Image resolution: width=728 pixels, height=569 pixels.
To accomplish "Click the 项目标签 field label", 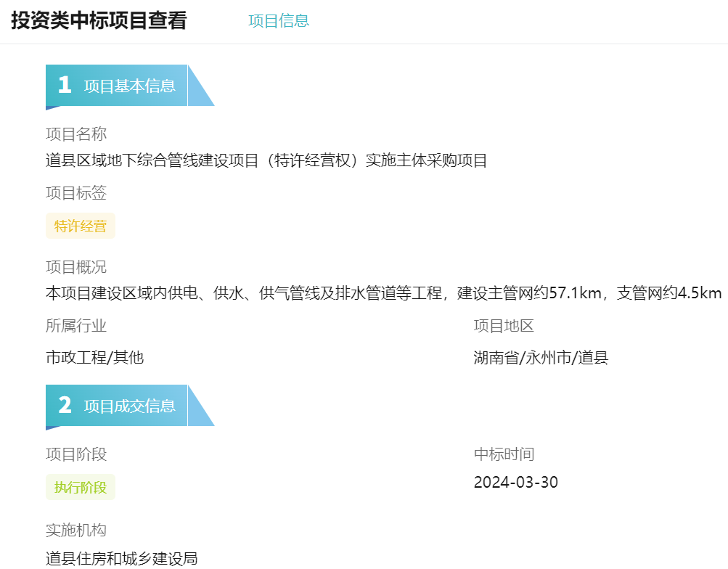I will 76,193.
